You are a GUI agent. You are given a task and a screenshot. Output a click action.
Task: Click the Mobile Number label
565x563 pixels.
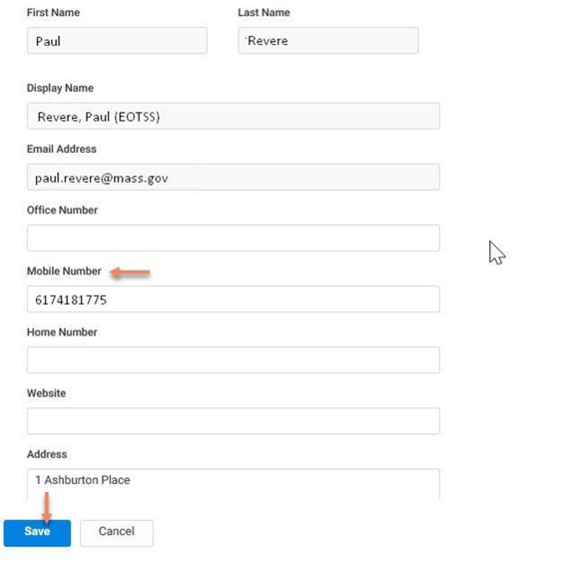point(64,271)
